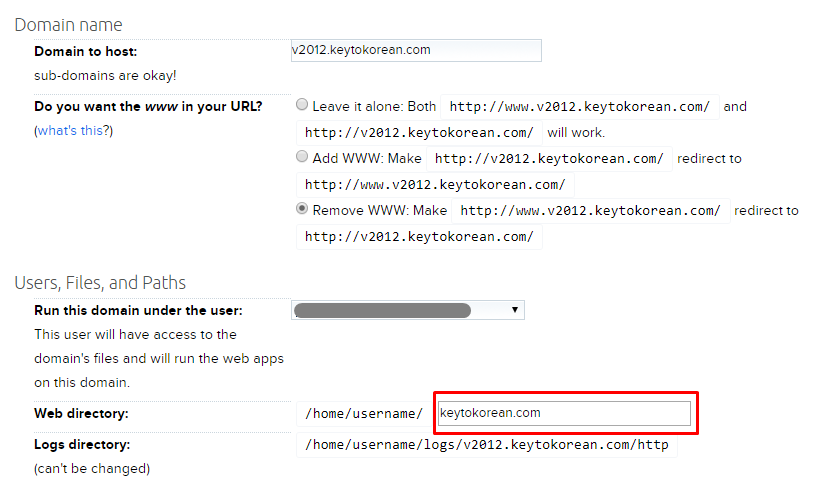The width and height of the screenshot is (820, 498).
Task: Click the dropdown arrow for domain user
Action: click(x=515, y=310)
